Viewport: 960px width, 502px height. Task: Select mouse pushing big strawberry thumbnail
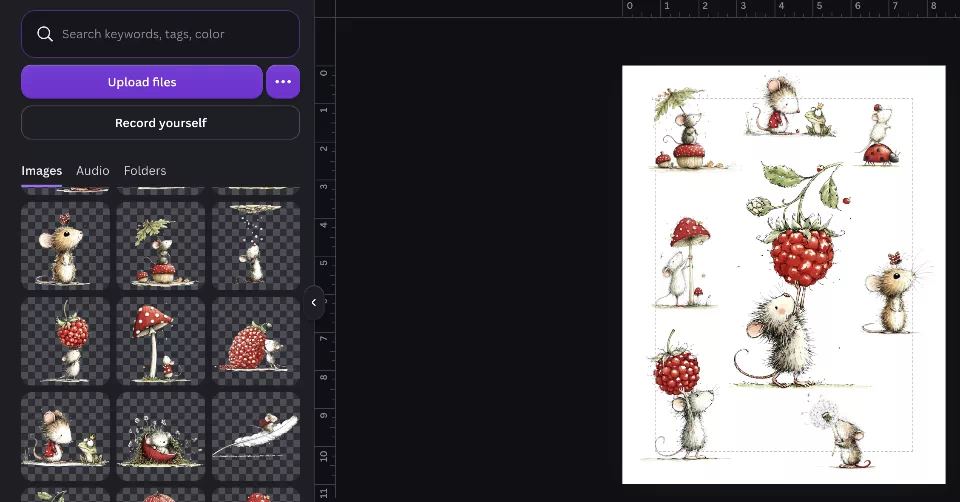coord(256,341)
